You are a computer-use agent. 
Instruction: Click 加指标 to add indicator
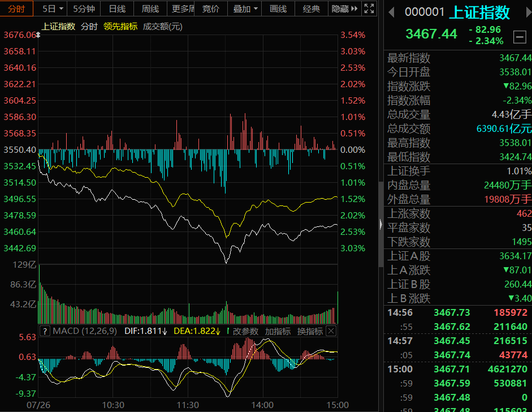pos(278,331)
